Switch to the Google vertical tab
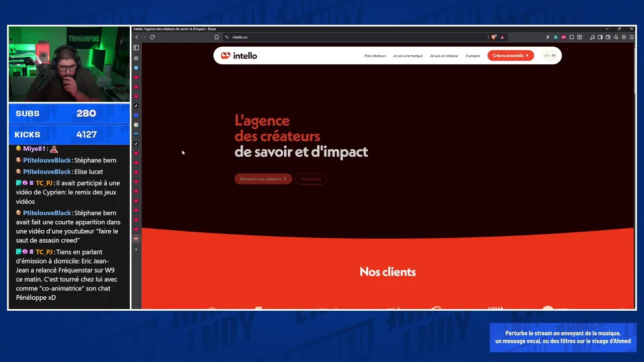This screenshot has height=362, width=644. click(x=136, y=125)
